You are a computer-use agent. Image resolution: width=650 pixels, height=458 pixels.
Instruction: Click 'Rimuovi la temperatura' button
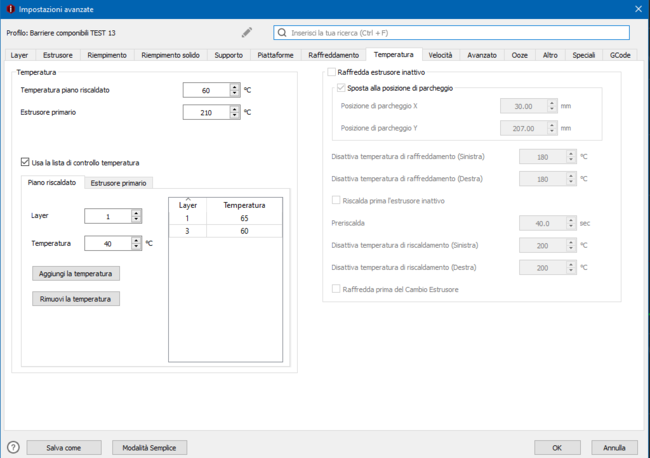(x=76, y=298)
